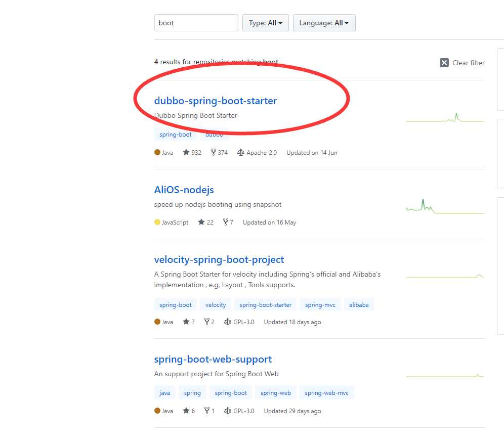Image resolution: width=504 pixels, height=446 pixels.
Task: Open the AliOS-nodejs repository
Action: tap(184, 190)
